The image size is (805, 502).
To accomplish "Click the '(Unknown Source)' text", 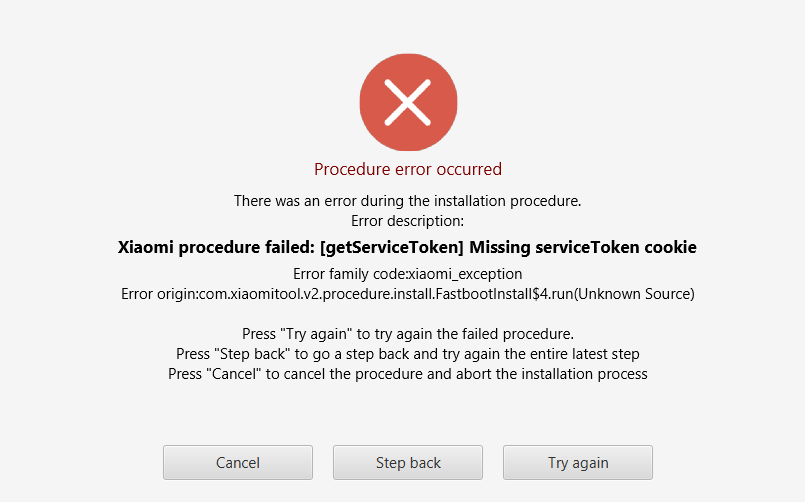I will coord(634,294).
